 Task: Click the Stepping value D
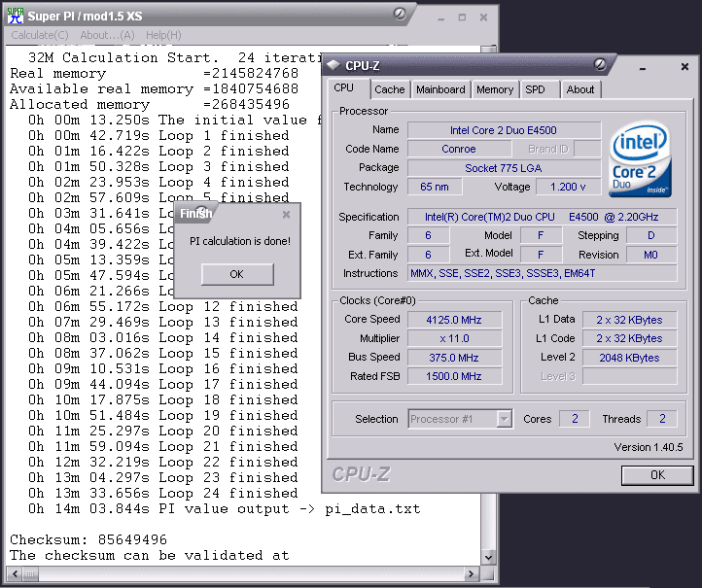[651, 235]
